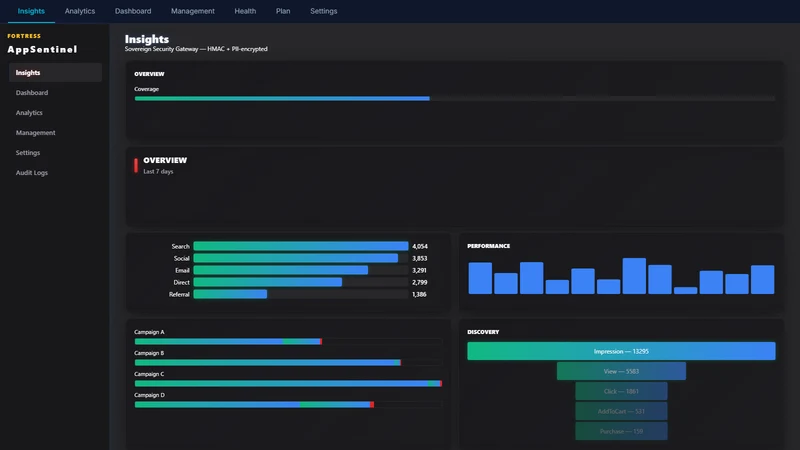Click the View — 5583 funnel stage
This screenshot has height=450, width=800.
click(621, 371)
